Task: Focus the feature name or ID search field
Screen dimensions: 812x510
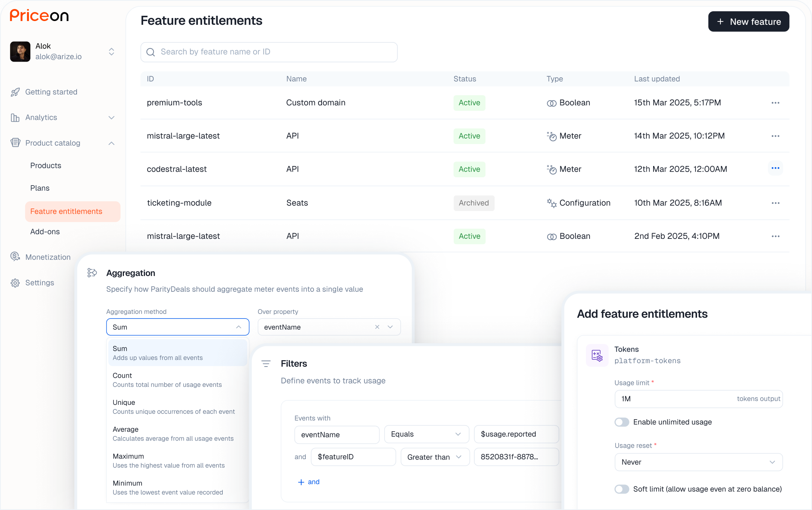Action: pos(269,52)
